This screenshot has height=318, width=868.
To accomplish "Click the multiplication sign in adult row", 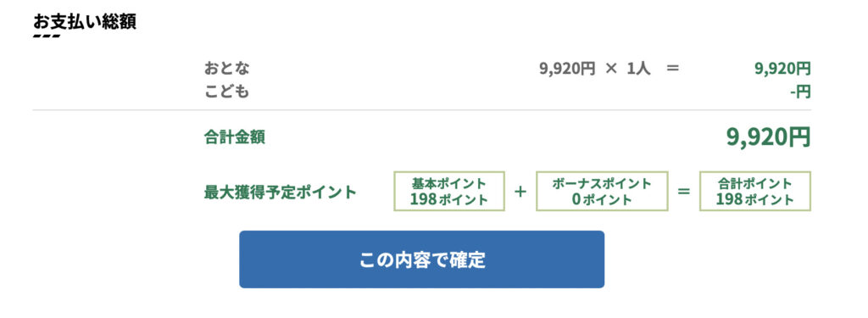I will pos(610,69).
